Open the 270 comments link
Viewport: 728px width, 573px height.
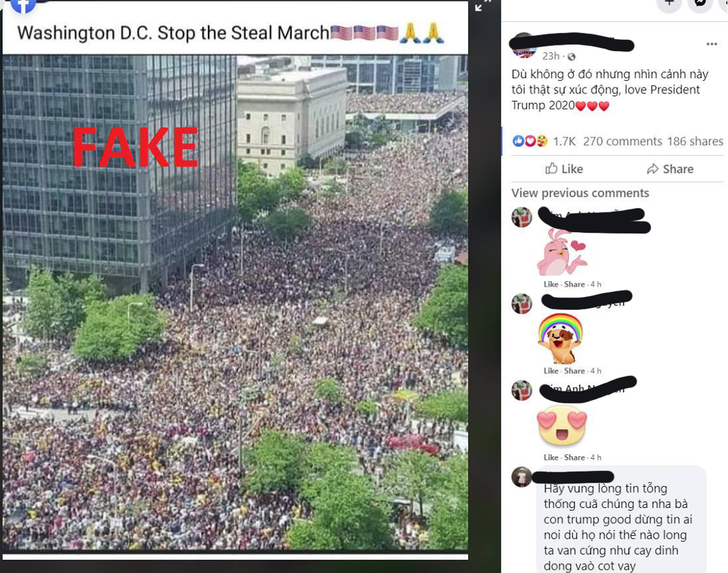(622, 141)
